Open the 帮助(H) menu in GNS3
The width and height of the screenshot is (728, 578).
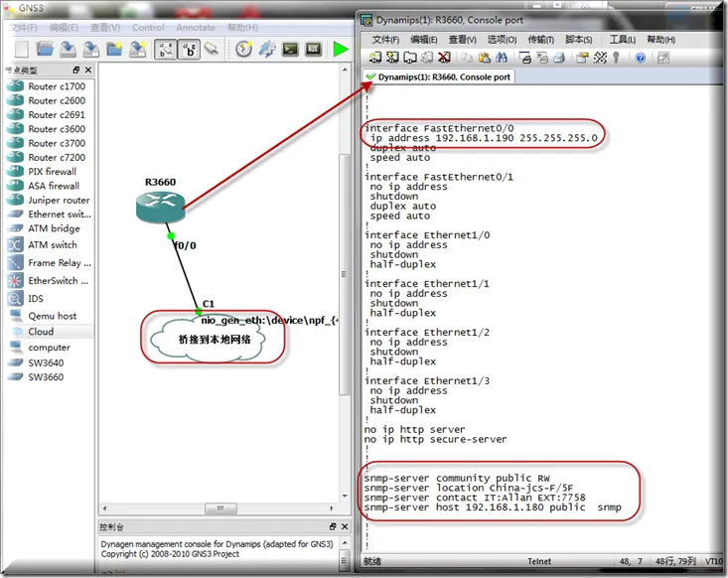pos(242,28)
